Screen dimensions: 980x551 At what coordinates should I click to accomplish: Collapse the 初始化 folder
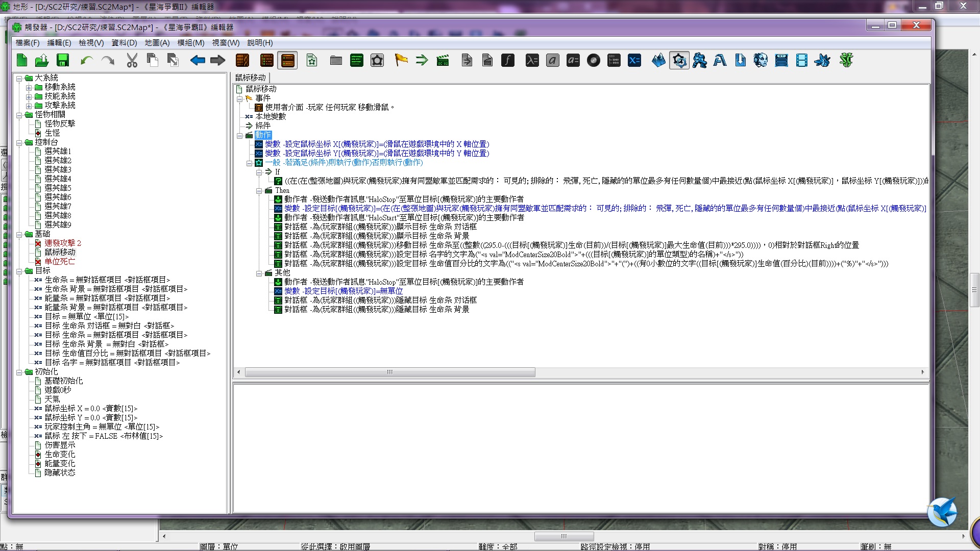[19, 372]
